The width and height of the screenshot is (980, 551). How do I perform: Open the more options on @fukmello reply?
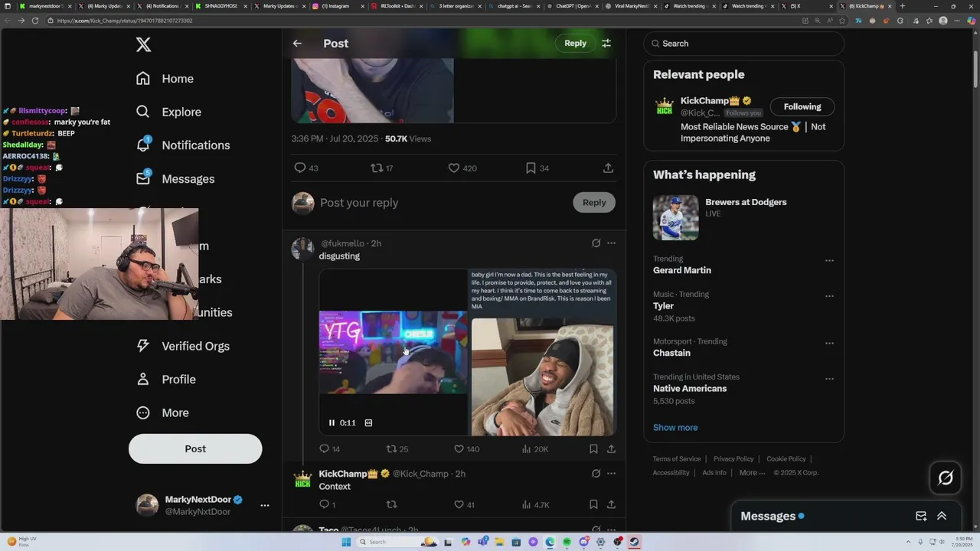611,243
